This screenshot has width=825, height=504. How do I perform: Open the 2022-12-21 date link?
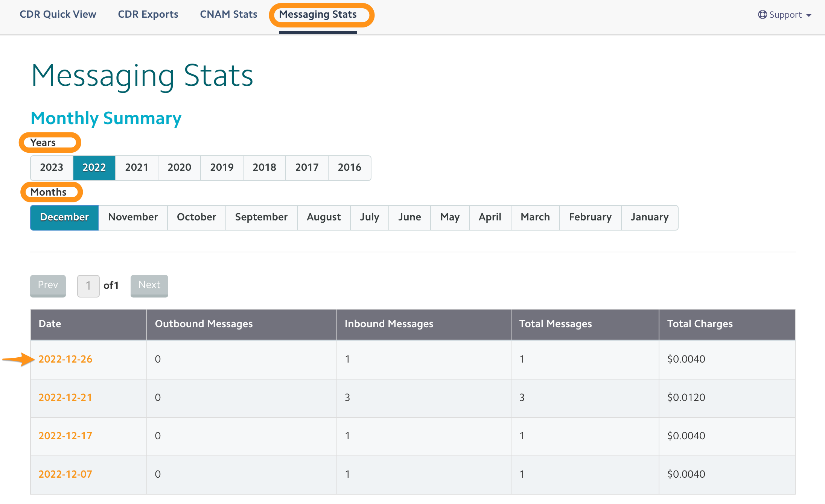(x=65, y=398)
